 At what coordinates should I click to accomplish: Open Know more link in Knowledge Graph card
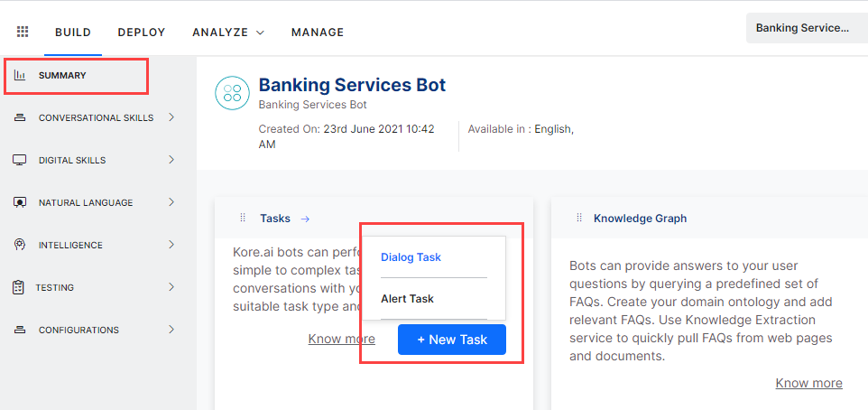pos(808,383)
